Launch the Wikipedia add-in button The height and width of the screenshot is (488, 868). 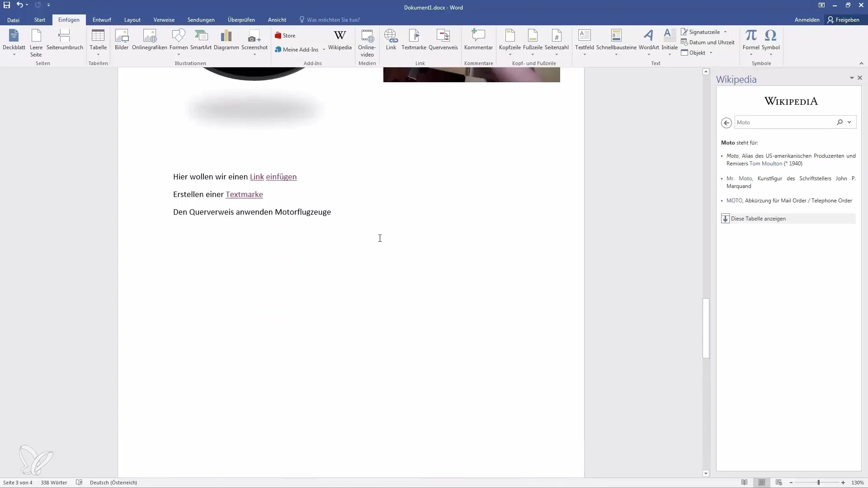pyautogui.click(x=340, y=40)
